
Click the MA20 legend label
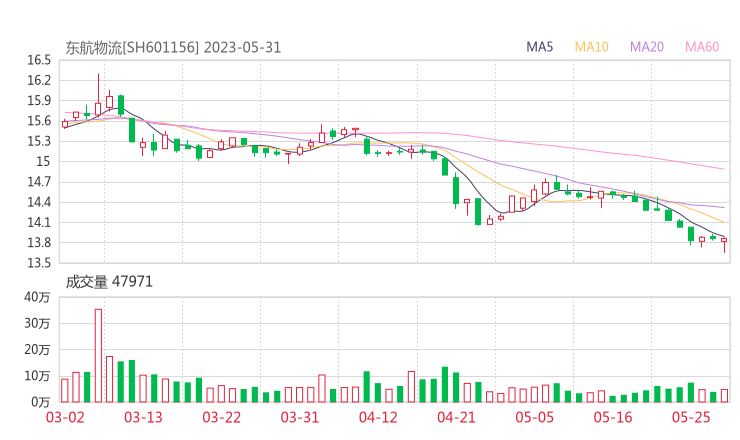click(647, 47)
